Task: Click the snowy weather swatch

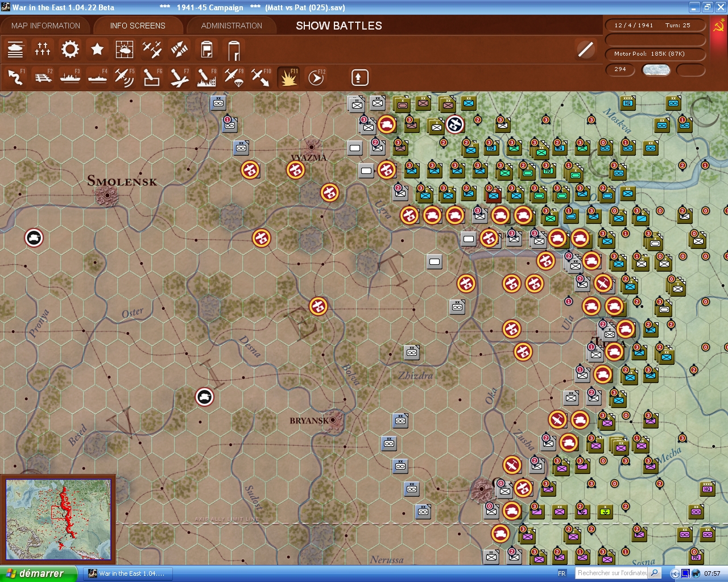Action: click(656, 69)
